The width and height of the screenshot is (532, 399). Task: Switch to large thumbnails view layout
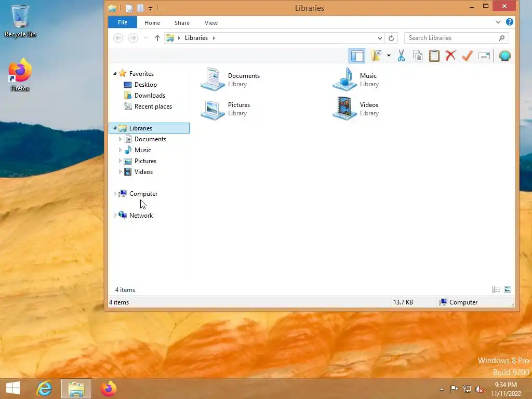(508, 289)
